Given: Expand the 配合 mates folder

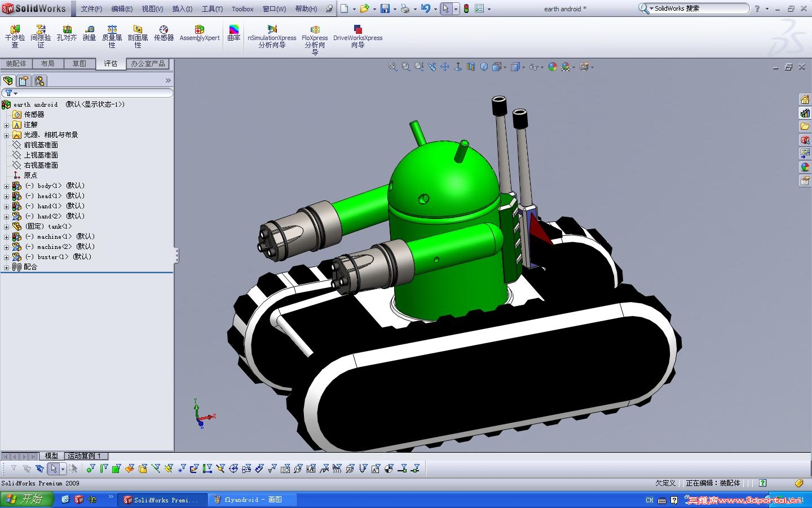Looking at the screenshot, I should pos(6,268).
